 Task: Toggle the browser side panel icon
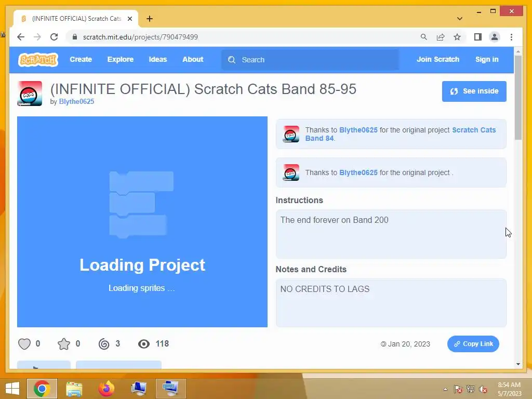[478, 37]
